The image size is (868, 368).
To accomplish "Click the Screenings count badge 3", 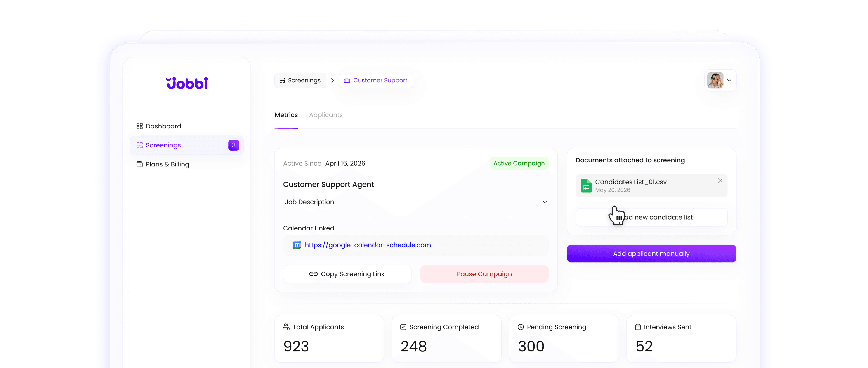I will point(234,145).
